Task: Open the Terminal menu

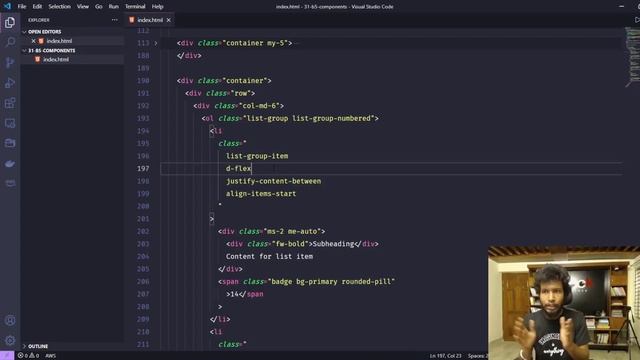Action: pyautogui.click(x=135, y=7)
